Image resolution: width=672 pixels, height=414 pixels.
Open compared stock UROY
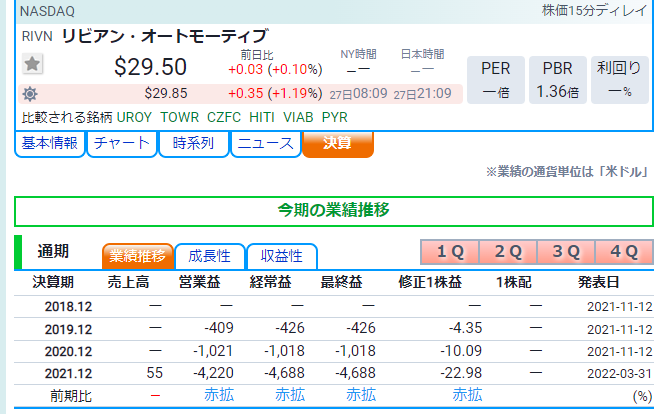click(134, 117)
